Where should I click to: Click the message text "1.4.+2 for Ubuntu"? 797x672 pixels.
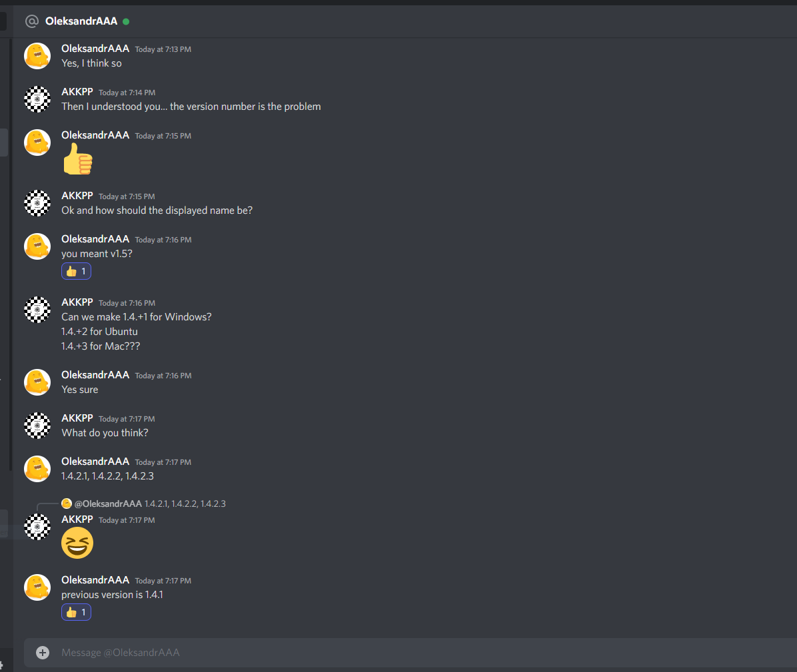[x=100, y=332]
